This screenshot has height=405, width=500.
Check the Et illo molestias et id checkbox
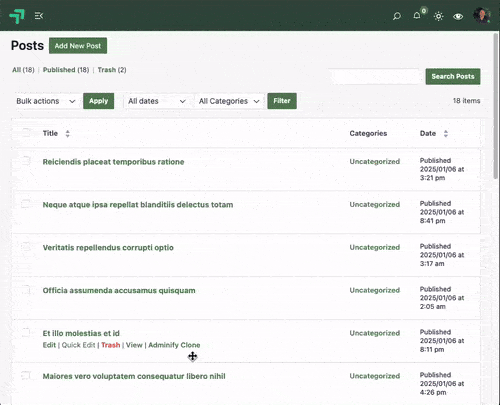click(x=26, y=332)
